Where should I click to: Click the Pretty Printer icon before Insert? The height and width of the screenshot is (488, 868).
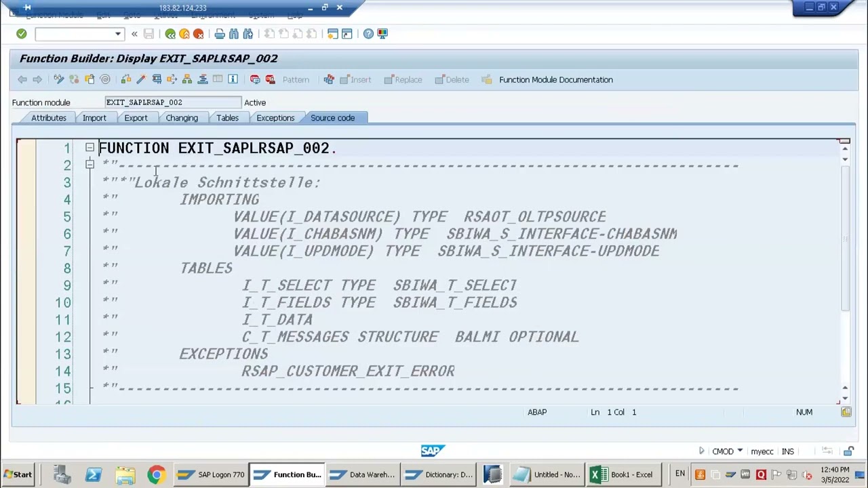point(329,80)
